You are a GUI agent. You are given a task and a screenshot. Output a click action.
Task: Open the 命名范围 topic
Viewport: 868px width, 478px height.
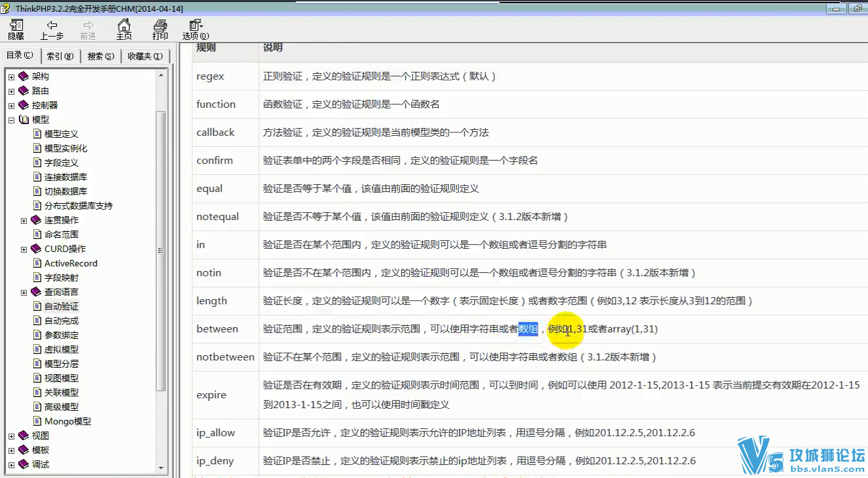click(x=61, y=234)
